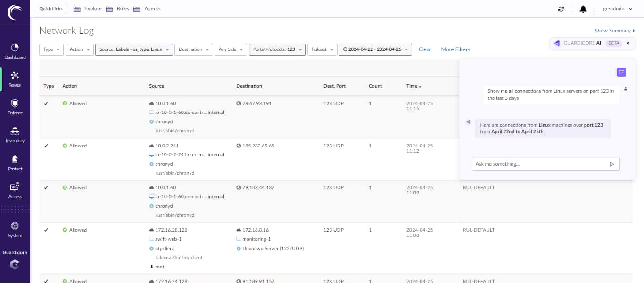644x283 pixels.
Task: Send message with the arrow icon
Action: 612,164
